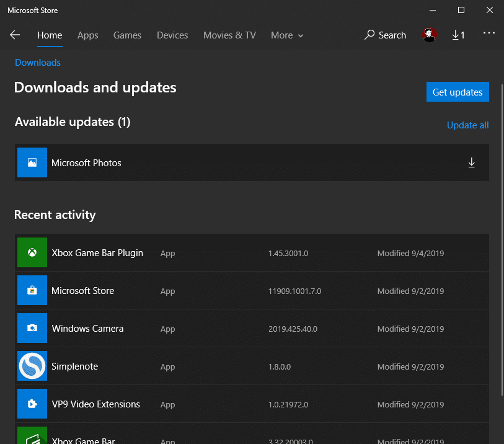504x444 pixels.
Task: Maximize the Microsoft Store window
Action: click(x=461, y=11)
